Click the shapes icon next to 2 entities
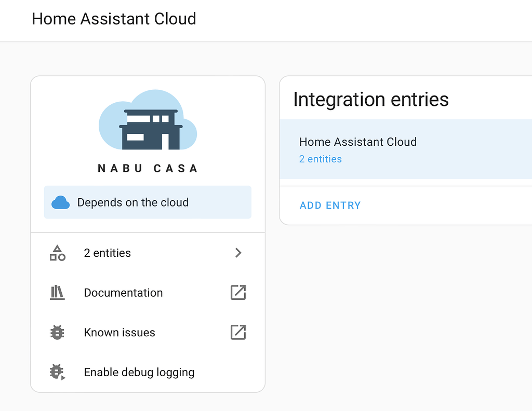This screenshot has width=532, height=411. click(x=57, y=253)
